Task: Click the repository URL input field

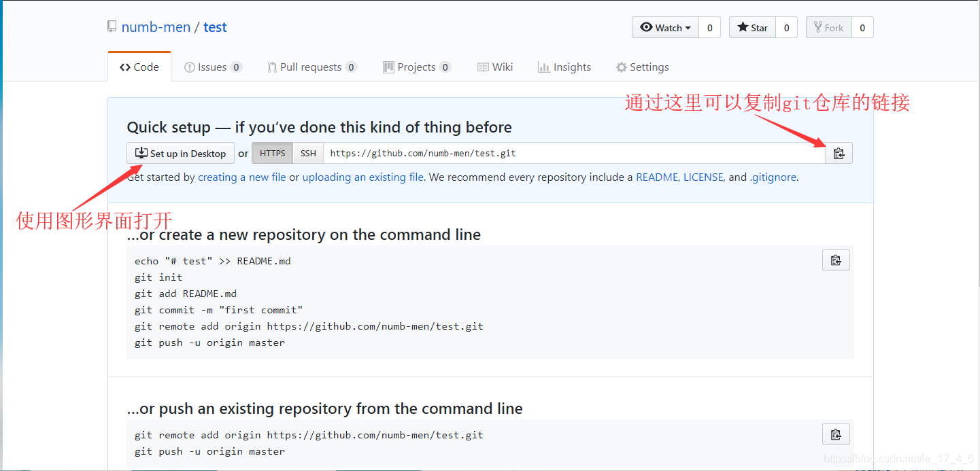Action: (575, 154)
